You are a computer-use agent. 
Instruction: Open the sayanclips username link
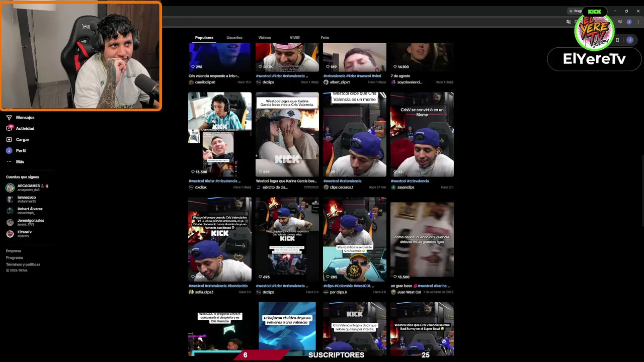point(406,187)
